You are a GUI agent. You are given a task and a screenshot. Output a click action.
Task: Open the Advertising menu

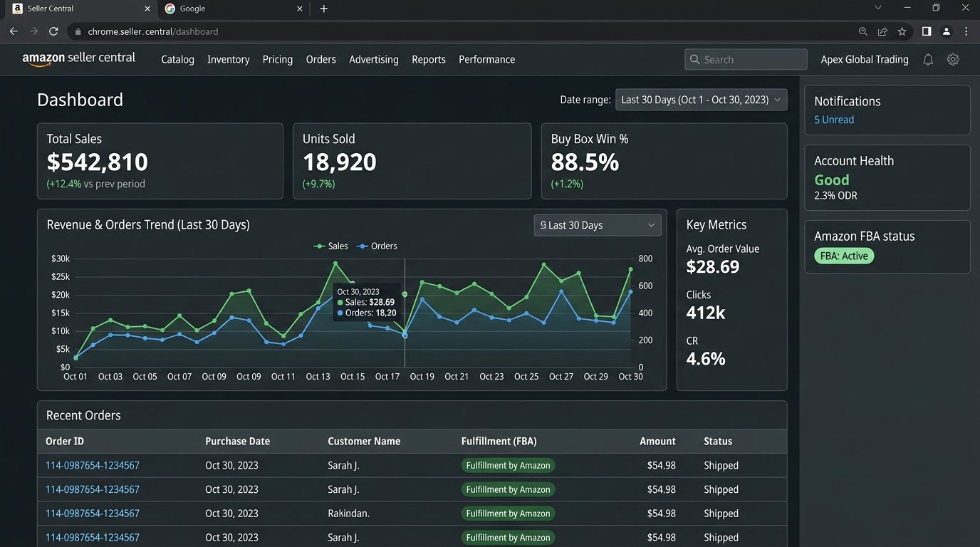374,60
